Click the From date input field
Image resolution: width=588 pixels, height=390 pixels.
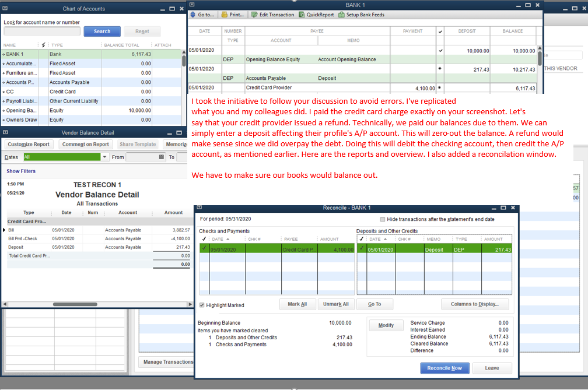click(x=142, y=157)
